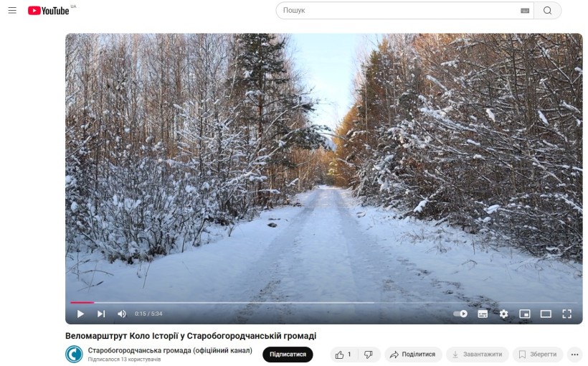
Task: Toggle the autoplay switch
Action: click(x=460, y=314)
